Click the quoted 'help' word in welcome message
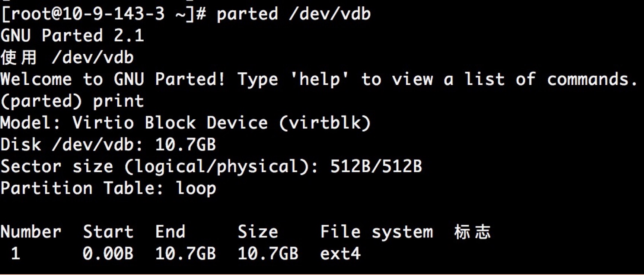The width and height of the screenshot is (644, 275). coord(319,79)
